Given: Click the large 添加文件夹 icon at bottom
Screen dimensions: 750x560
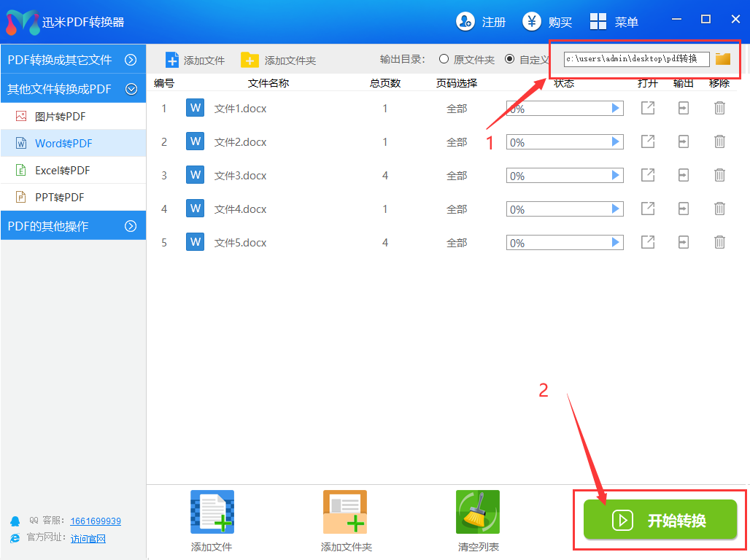Looking at the screenshot, I should [x=345, y=512].
